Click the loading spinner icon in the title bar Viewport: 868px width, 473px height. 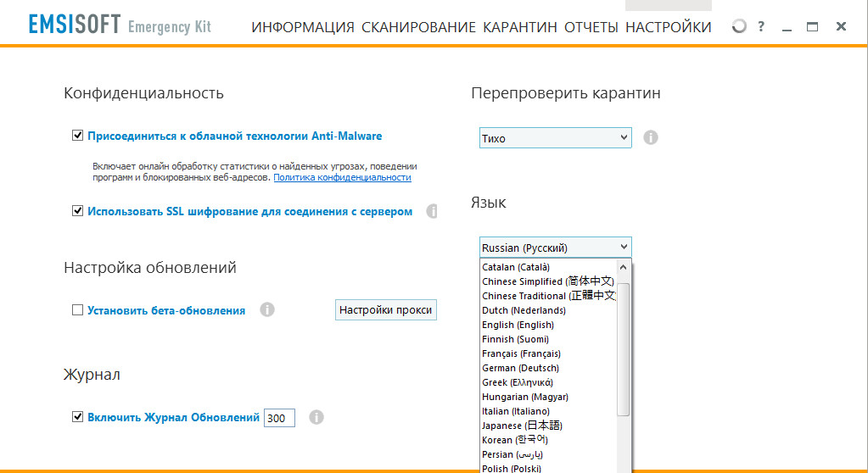738,27
